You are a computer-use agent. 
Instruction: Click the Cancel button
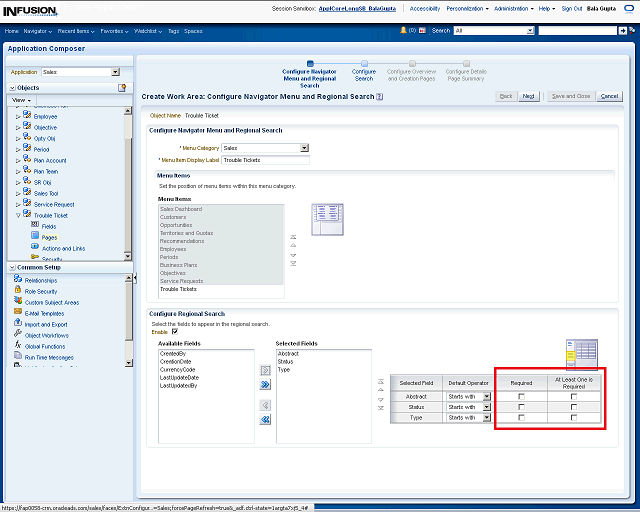(609, 96)
